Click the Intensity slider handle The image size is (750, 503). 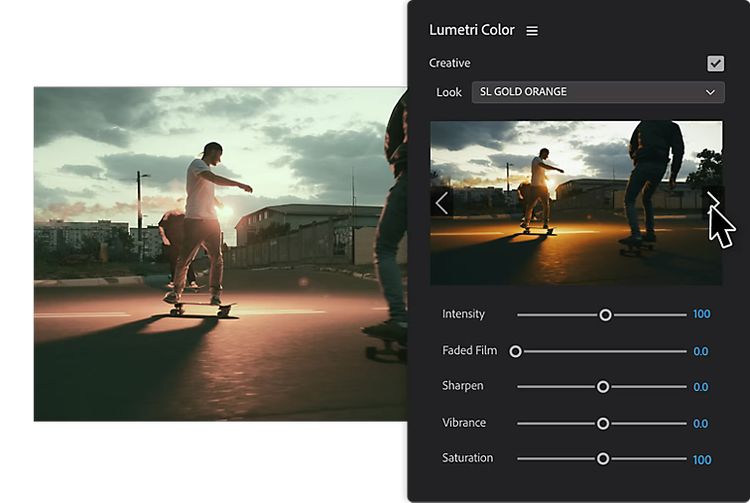point(605,314)
